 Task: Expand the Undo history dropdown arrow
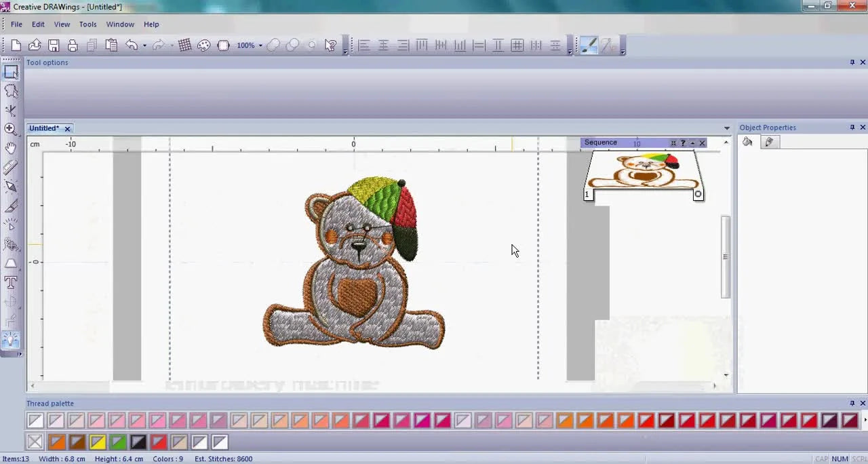click(x=144, y=45)
